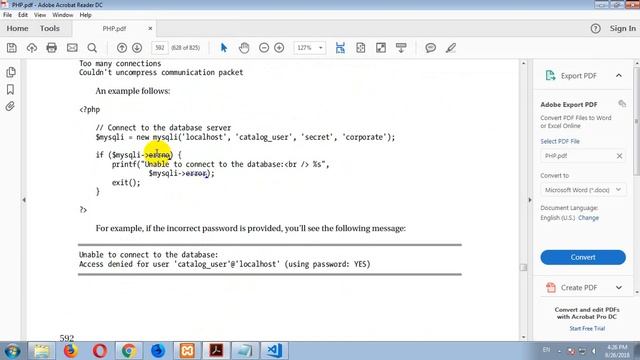
Task: Choose the selection arrow tool
Action: point(224,48)
